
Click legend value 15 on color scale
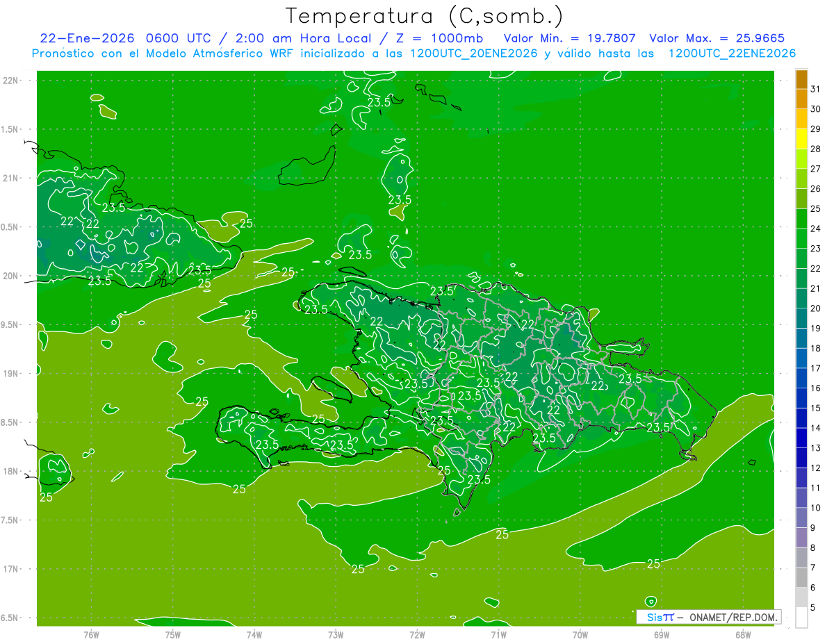tap(815, 408)
